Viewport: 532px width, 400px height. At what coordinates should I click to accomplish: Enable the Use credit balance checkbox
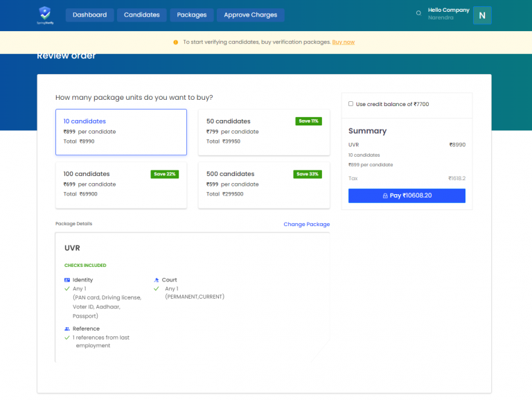coord(351,104)
